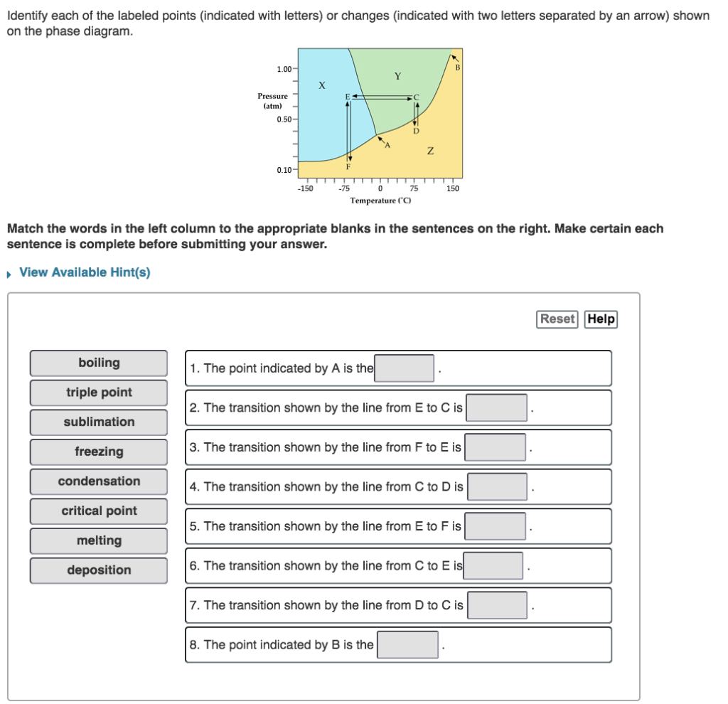Click the answer blank for point B
The image size is (728, 704).
pos(407,644)
